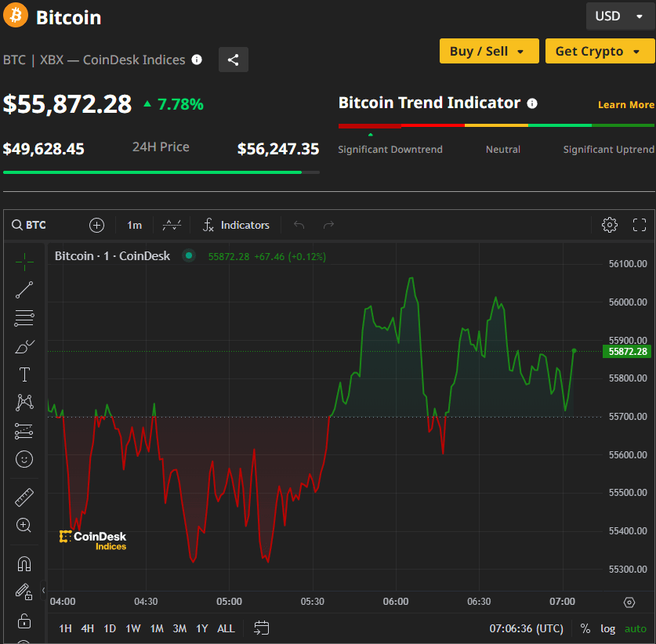Viewport: 656px width, 644px height.
Task: Click the $56,247.35 24H high value
Action: 278,149
